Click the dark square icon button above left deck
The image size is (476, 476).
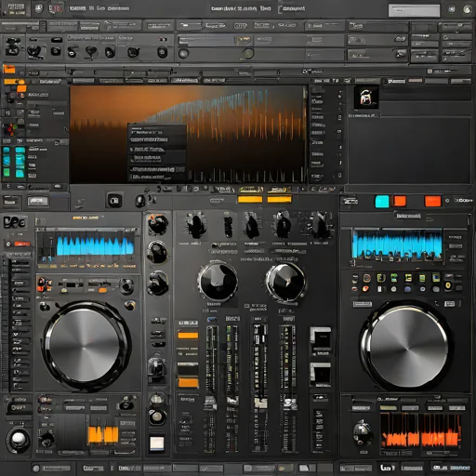pyautogui.click(x=114, y=200)
